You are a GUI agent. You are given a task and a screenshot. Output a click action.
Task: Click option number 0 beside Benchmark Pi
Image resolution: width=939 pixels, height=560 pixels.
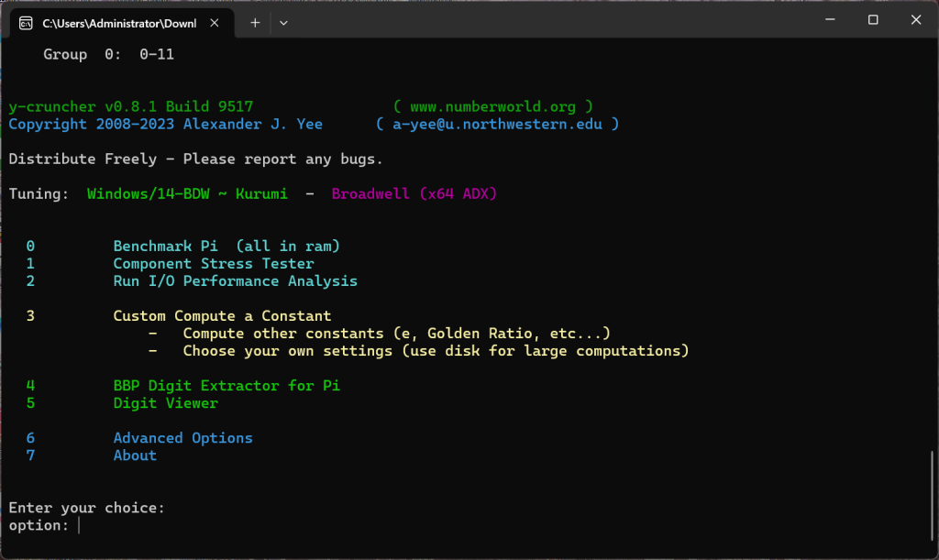click(x=30, y=247)
